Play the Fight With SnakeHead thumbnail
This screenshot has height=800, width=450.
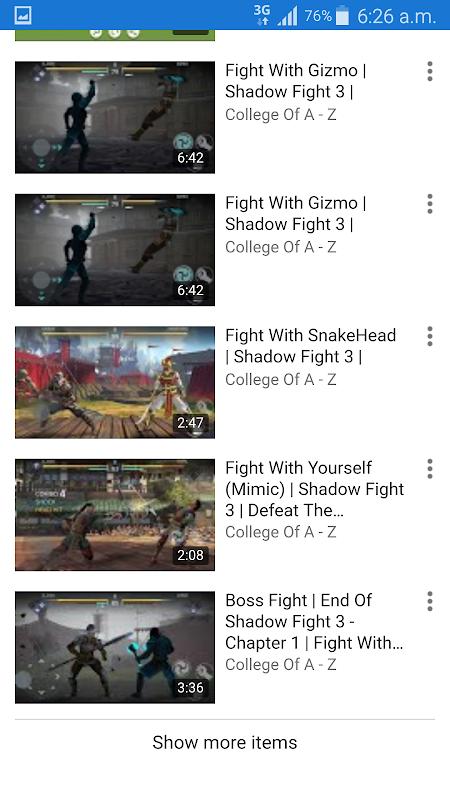click(115, 383)
